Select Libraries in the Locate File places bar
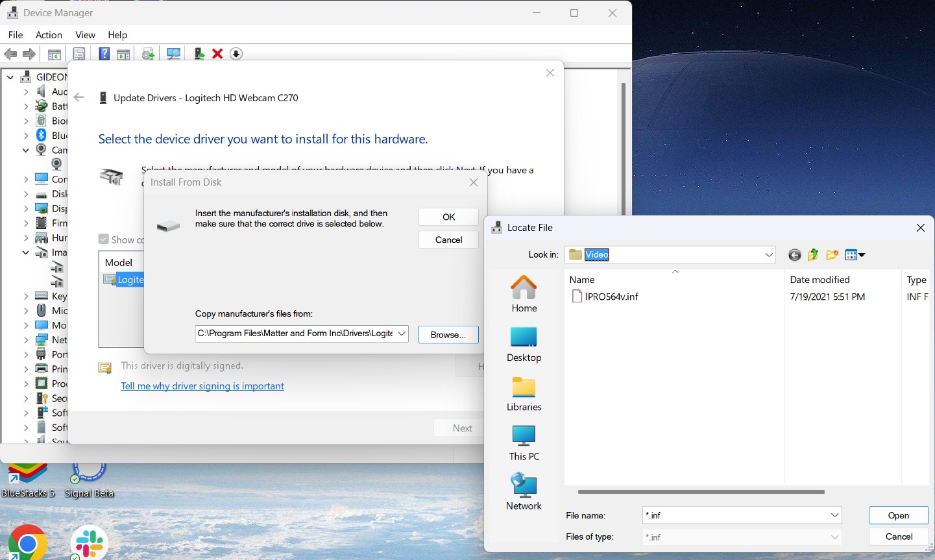 [x=524, y=393]
